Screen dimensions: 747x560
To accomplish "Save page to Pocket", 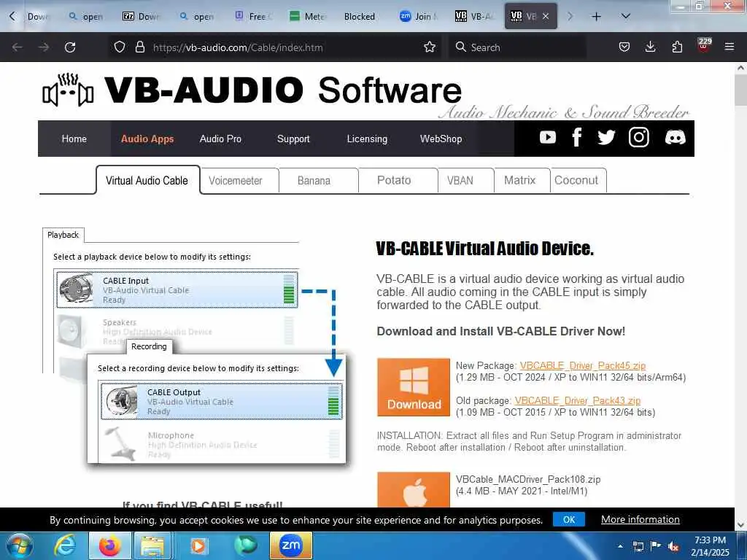I will tap(624, 47).
